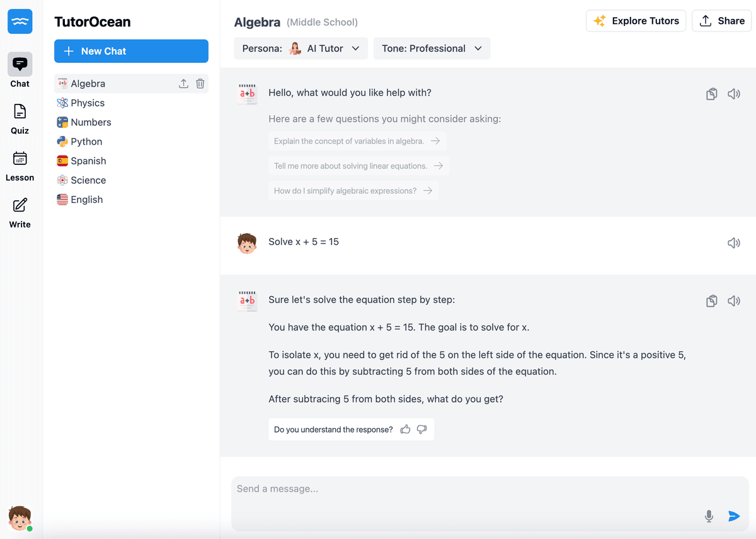The image size is (756, 539).
Task: Give a thumbs down to the response
Action: [x=421, y=429]
